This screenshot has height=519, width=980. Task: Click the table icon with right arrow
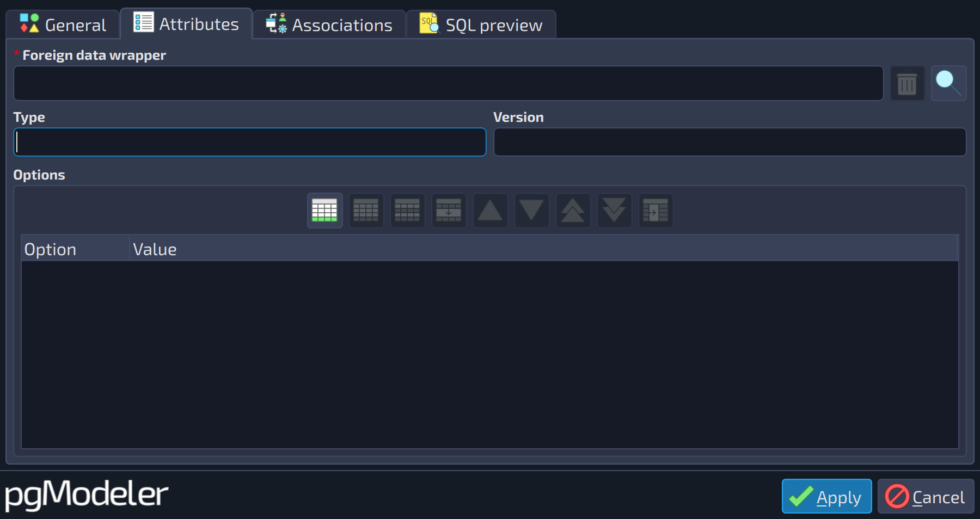[656, 211]
